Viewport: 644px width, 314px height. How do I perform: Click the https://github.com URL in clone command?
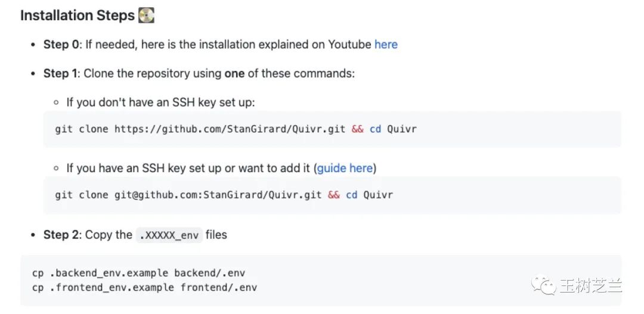[x=230, y=129]
